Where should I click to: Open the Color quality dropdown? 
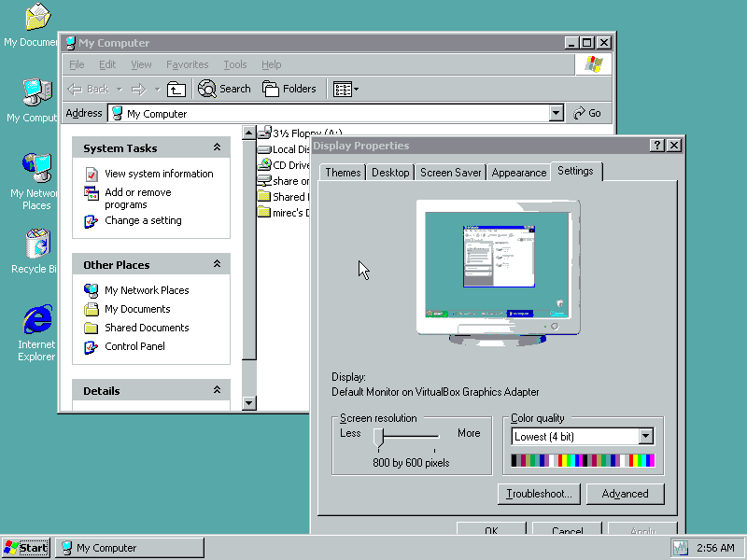(x=645, y=437)
